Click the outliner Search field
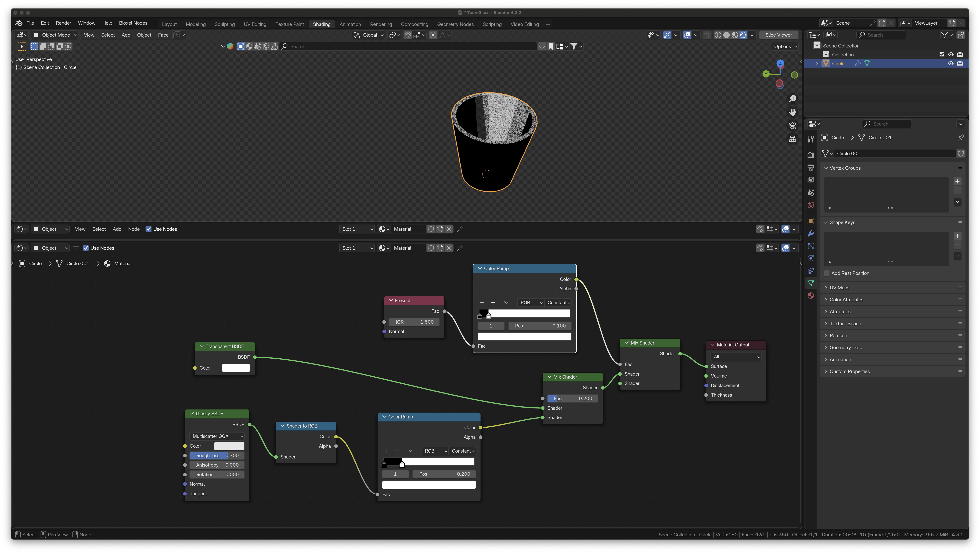980x553 pixels. point(881,35)
